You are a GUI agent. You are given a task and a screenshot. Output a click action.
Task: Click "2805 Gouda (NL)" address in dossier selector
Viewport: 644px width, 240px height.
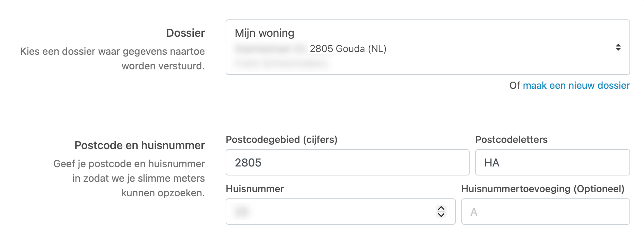[348, 49]
